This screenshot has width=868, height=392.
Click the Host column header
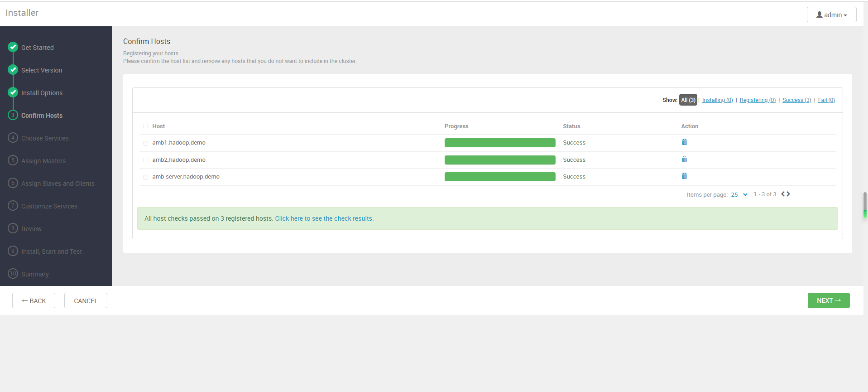point(158,126)
